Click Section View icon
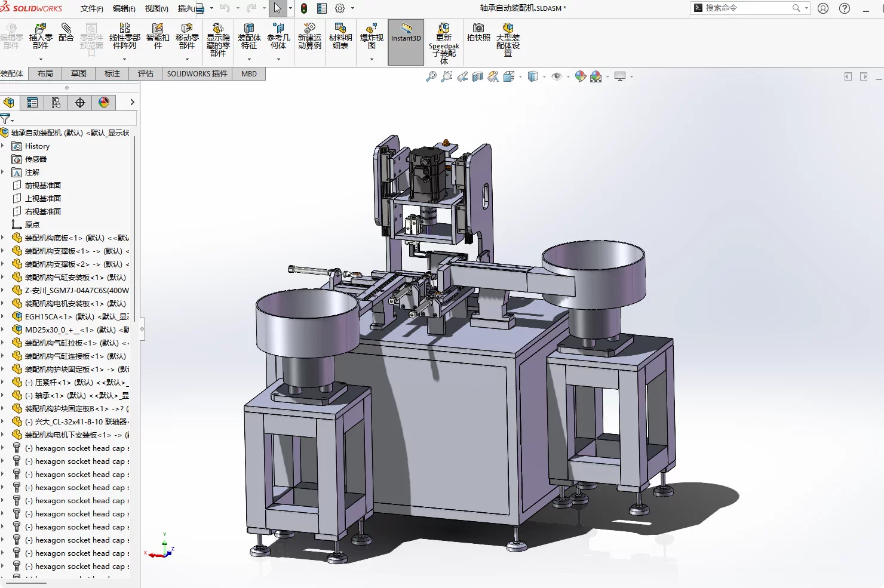 click(x=478, y=76)
